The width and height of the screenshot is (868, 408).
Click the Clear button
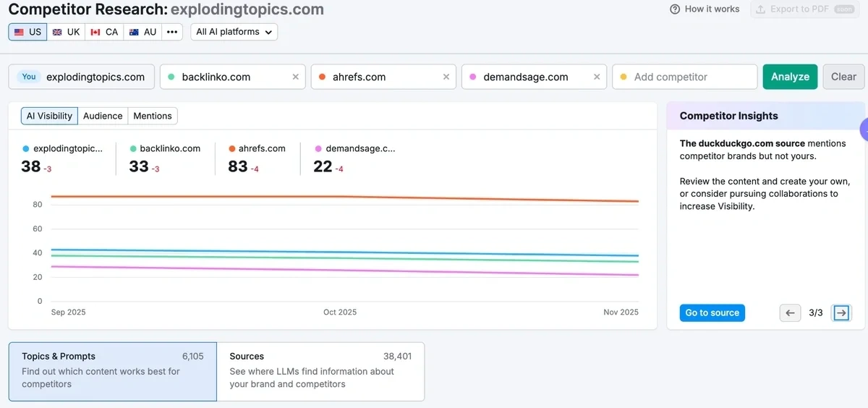[843, 77]
